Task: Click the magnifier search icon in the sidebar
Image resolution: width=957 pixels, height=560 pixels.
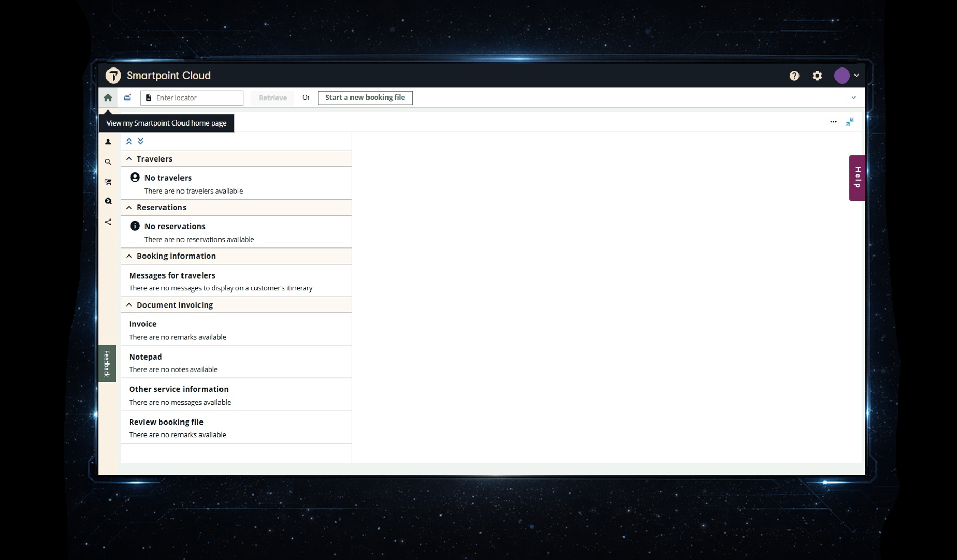Action: point(108,162)
